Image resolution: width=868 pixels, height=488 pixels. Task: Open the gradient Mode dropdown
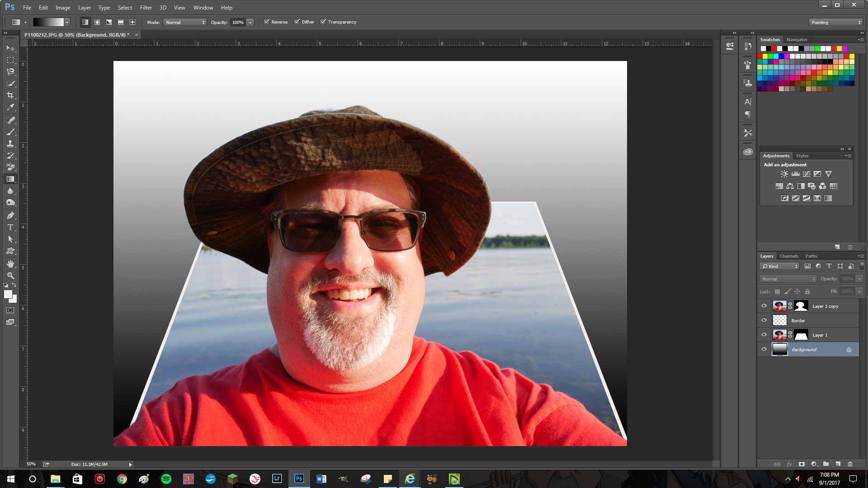[x=185, y=22]
